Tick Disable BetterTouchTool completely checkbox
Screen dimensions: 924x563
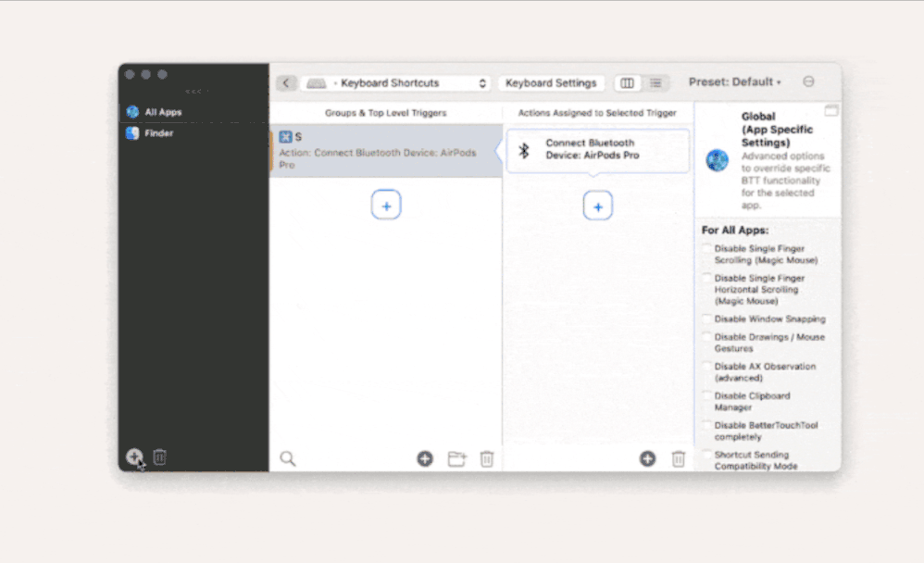707,426
